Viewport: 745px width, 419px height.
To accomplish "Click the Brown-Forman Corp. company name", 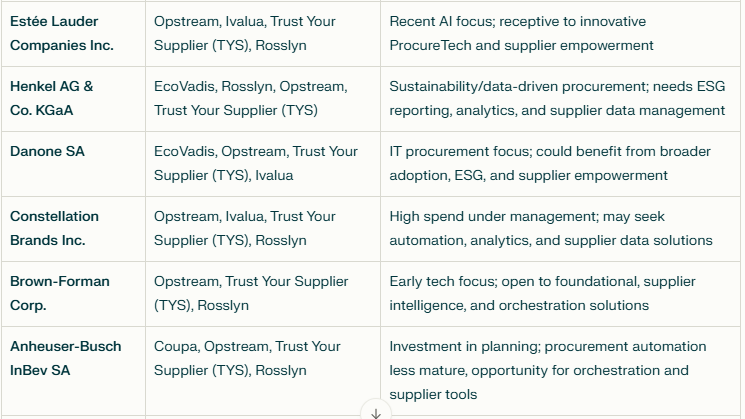I will click(59, 293).
